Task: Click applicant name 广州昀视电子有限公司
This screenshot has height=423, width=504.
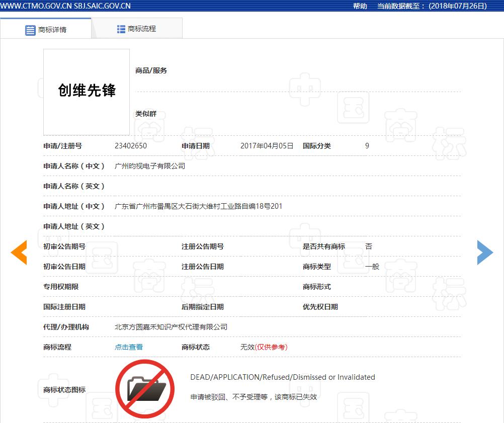Action: [150, 166]
